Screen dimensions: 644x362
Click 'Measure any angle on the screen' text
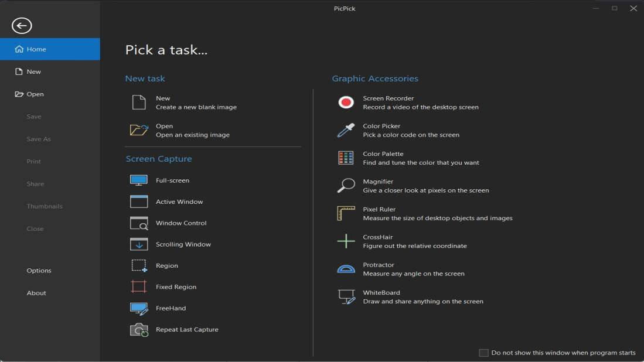pyautogui.click(x=414, y=274)
